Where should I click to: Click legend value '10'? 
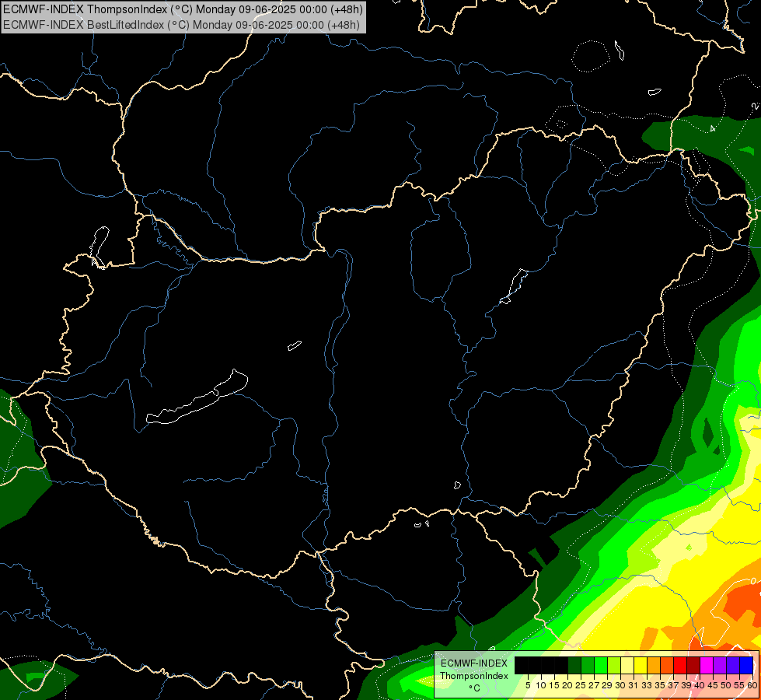[x=541, y=685]
